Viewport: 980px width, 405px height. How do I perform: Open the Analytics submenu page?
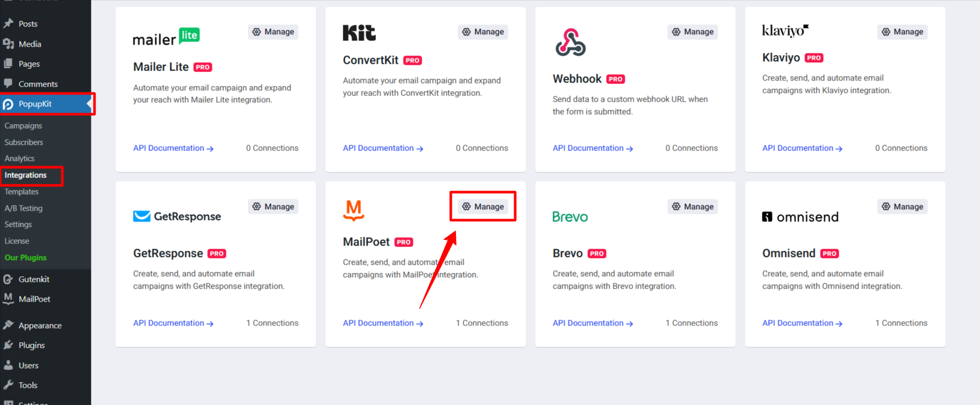pos(20,158)
